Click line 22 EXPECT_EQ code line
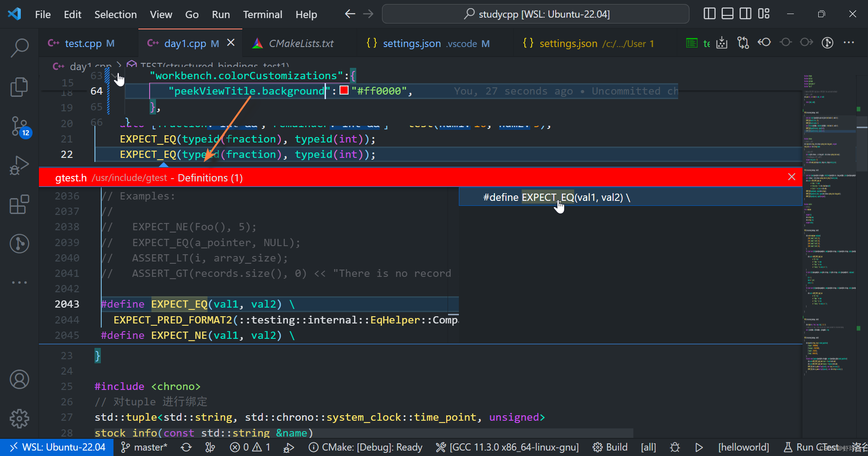Screen dimensions: 868x456 (247, 154)
